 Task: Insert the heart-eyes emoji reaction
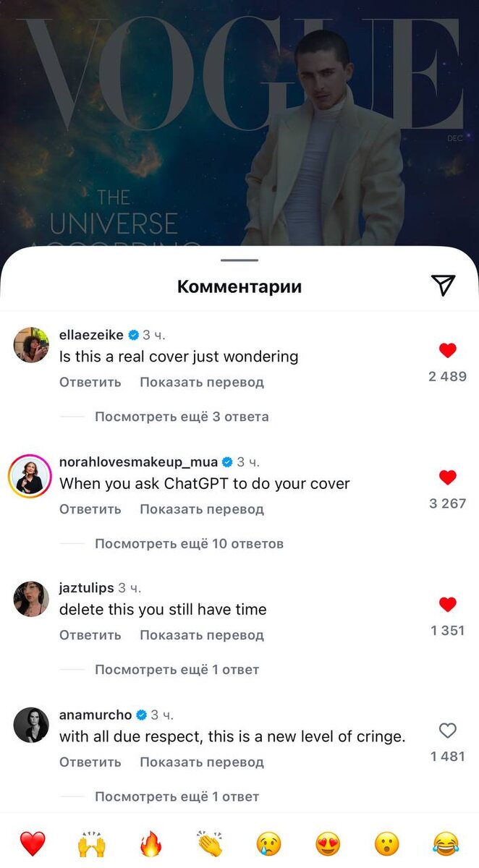pos(328,843)
